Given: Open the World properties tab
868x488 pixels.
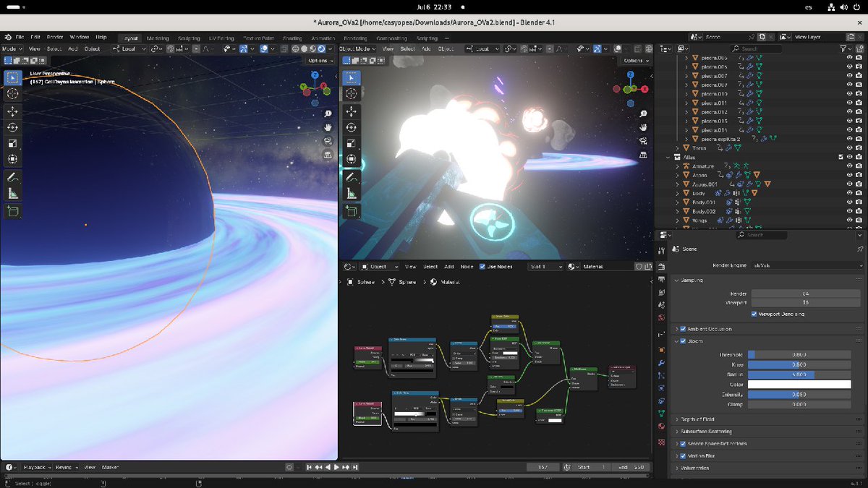Looking at the screenshot, I should 662,317.
